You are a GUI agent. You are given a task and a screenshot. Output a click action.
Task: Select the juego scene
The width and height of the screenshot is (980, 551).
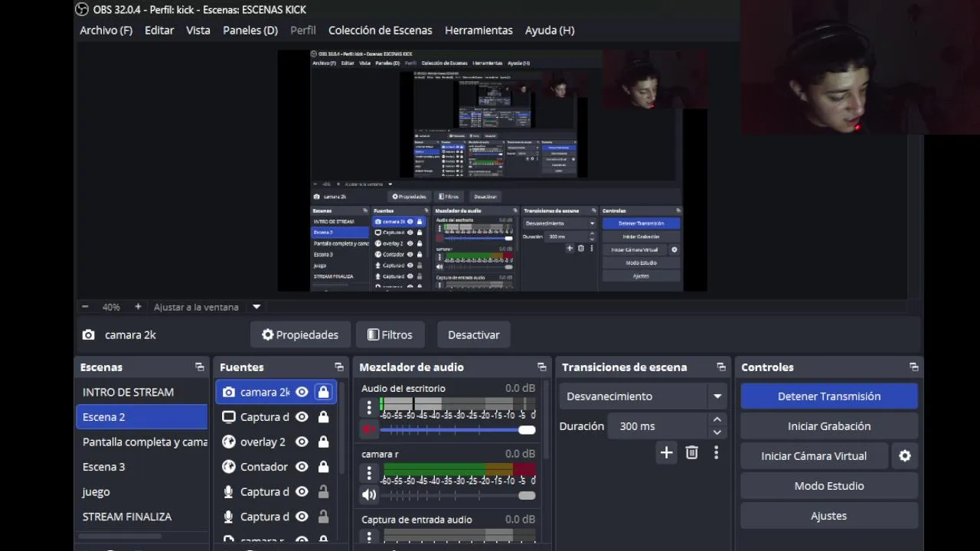142,492
